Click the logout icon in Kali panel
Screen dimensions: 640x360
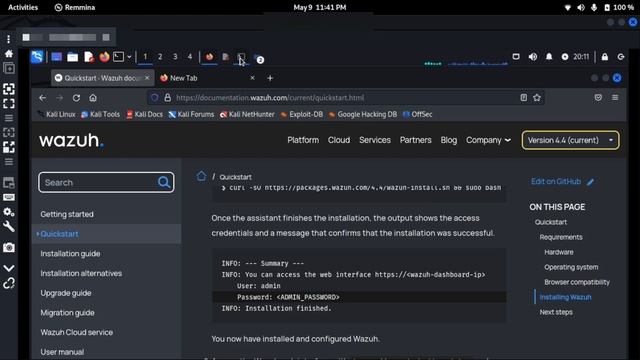[x=621, y=57]
